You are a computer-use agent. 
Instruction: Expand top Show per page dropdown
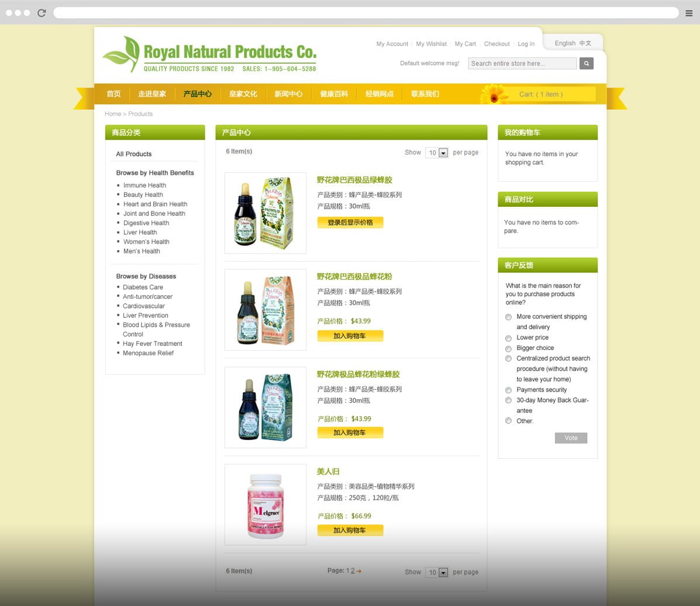[x=437, y=153]
